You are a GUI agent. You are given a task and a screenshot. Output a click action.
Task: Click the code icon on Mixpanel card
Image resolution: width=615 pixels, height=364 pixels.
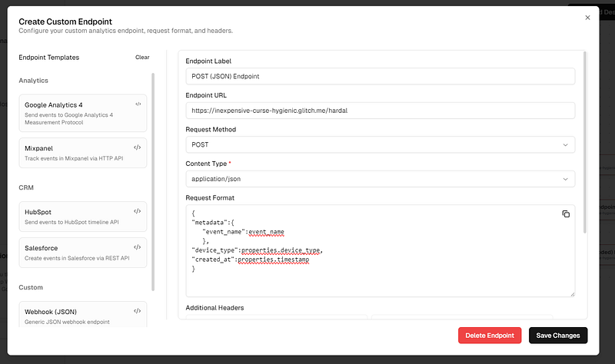[x=138, y=147]
